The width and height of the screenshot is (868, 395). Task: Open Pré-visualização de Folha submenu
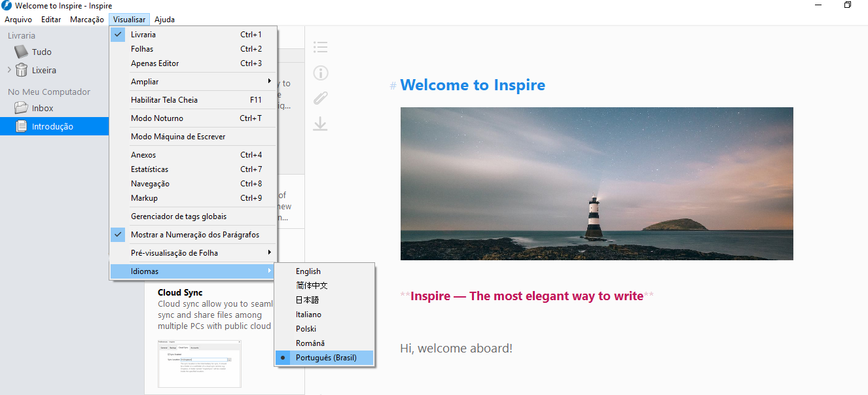pyautogui.click(x=193, y=253)
